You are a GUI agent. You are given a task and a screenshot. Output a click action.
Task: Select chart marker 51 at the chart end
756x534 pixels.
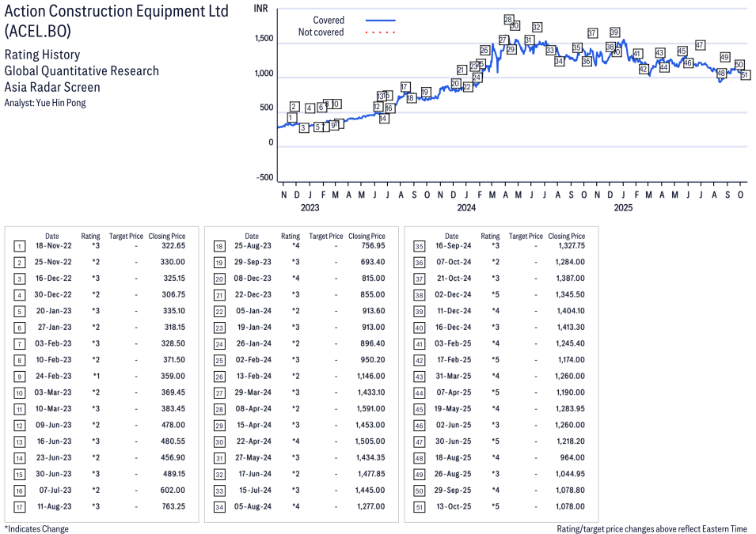(745, 75)
